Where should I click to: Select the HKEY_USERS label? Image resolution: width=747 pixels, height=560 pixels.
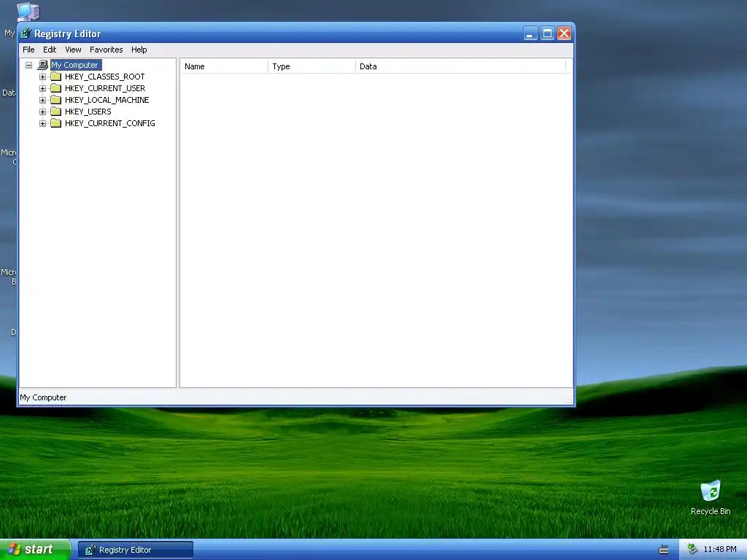88,112
